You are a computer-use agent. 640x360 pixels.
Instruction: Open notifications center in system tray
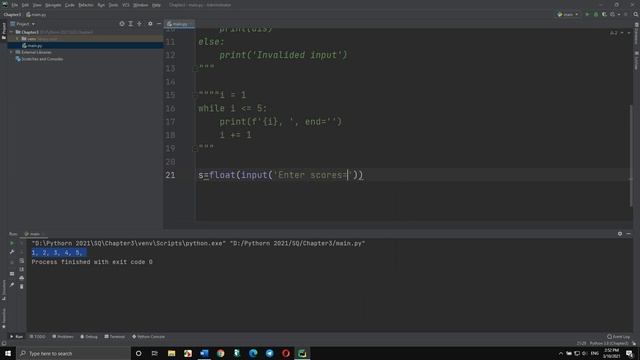click(x=629, y=353)
